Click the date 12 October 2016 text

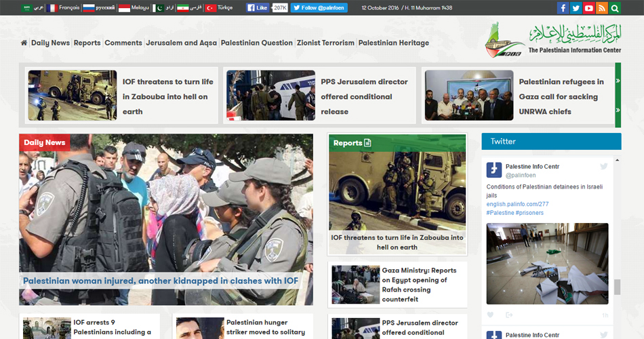click(x=380, y=8)
